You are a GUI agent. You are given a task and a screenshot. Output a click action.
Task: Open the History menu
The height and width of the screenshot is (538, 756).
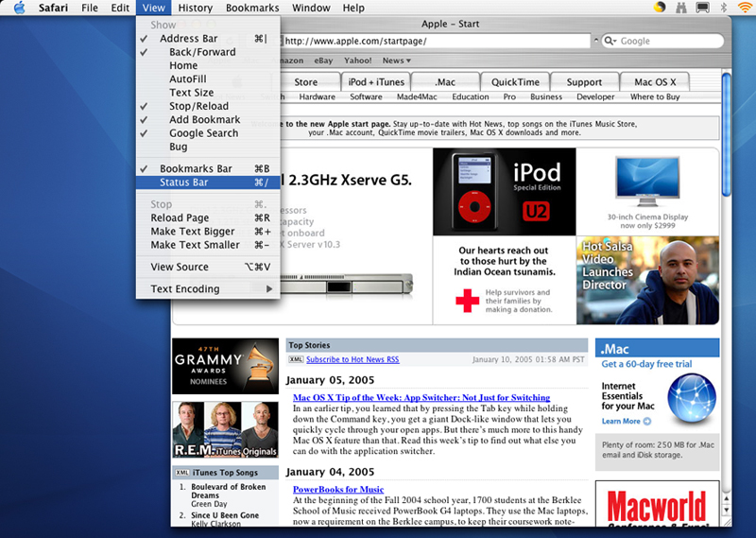tap(196, 8)
